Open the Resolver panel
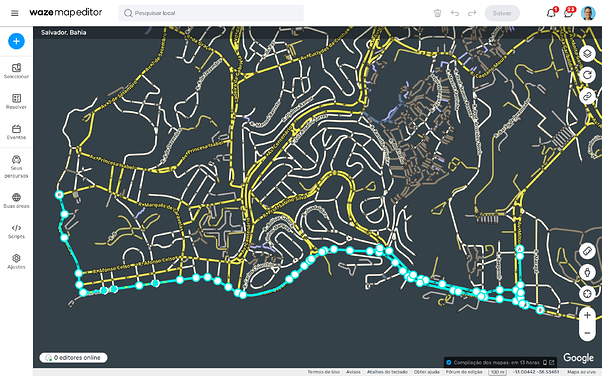Image resolution: width=602 pixels, height=376 pixels. click(16, 102)
